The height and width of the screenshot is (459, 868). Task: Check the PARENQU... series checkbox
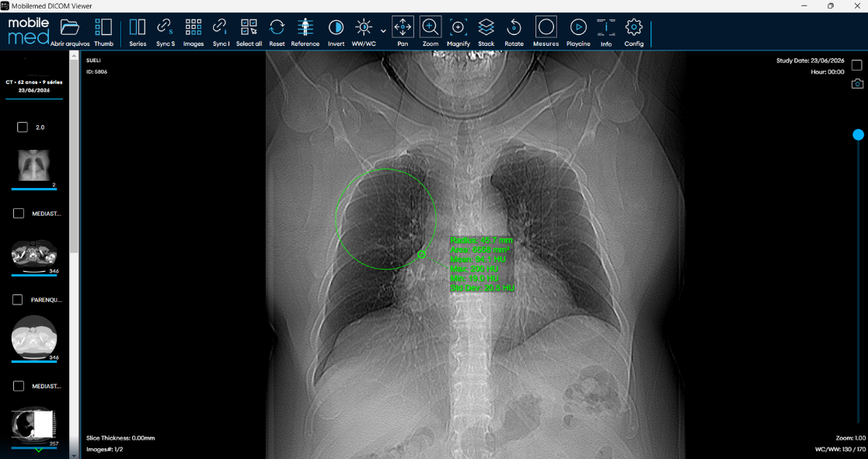17,299
